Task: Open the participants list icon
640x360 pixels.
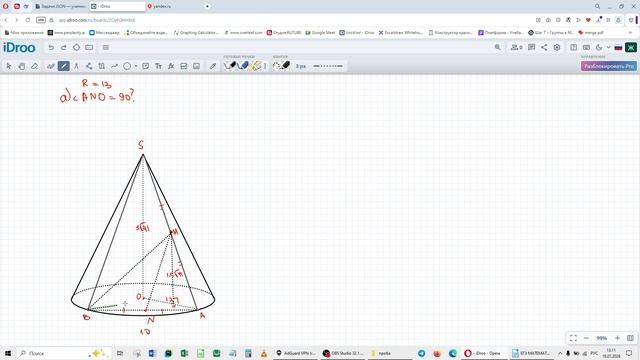Action: [516, 47]
